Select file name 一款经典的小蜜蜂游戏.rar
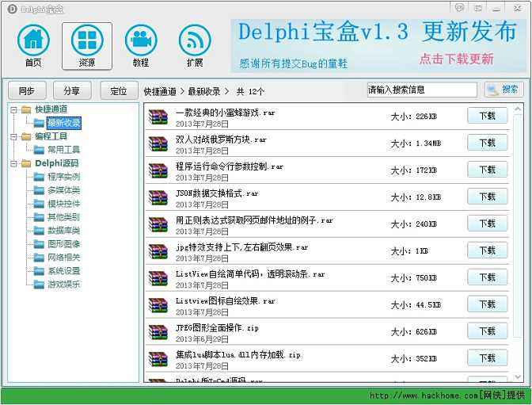 point(226,113)
